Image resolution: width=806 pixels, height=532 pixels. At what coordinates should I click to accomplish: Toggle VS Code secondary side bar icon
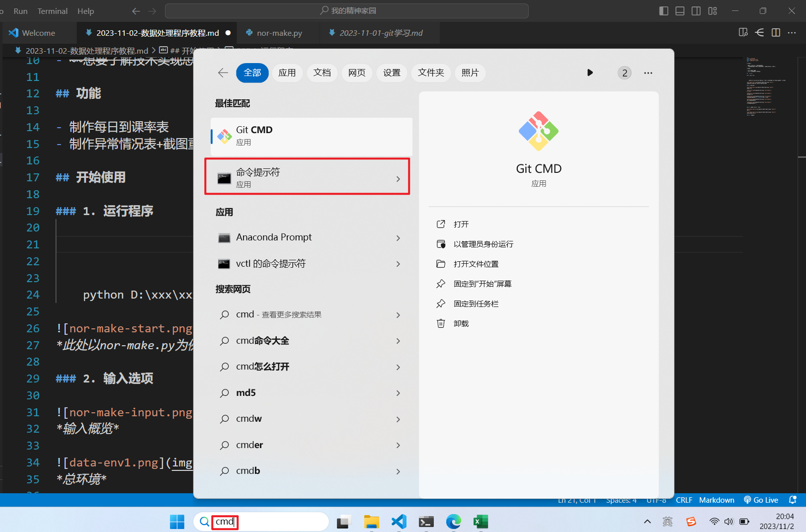click(x=696, y=11)
